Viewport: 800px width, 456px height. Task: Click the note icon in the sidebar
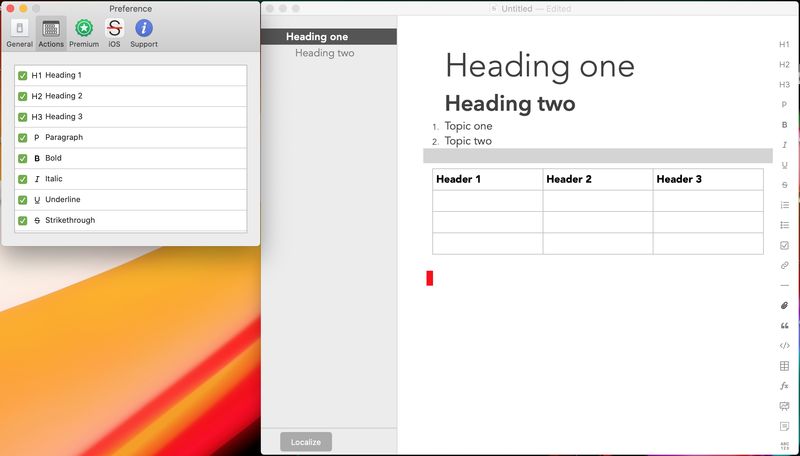click(784, 426)
